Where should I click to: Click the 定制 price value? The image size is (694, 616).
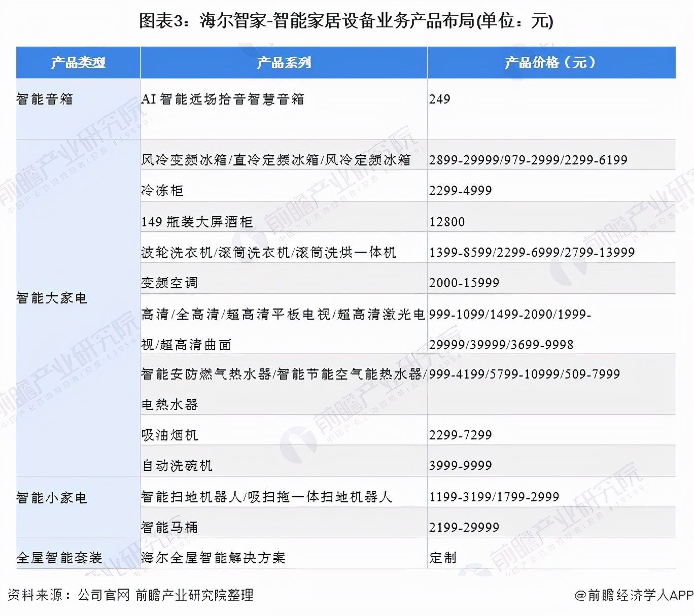tap(442, 557)
